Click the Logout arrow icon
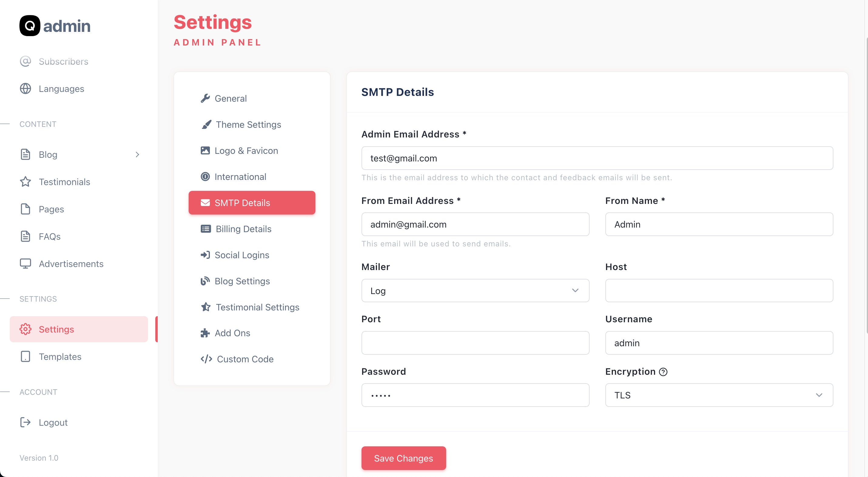The height and width of the screenshot is (477, 868). tap(25, 422)
